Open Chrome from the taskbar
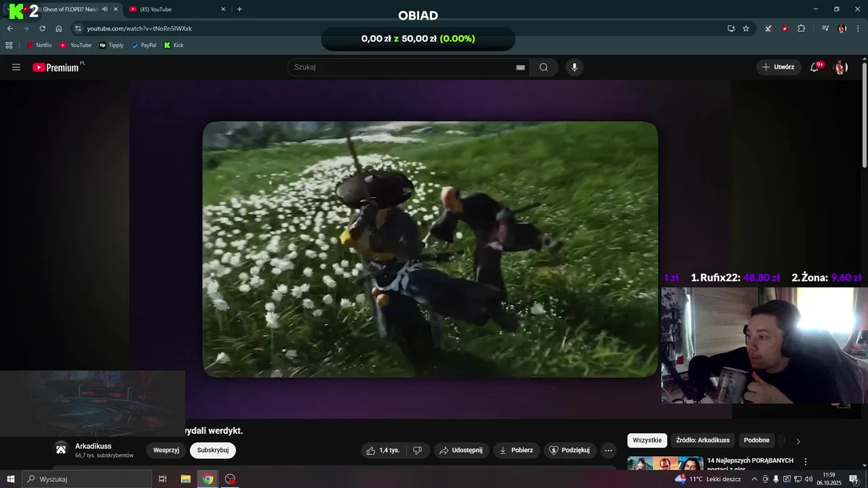The image size is (868, 488). [x=208, y=479]
